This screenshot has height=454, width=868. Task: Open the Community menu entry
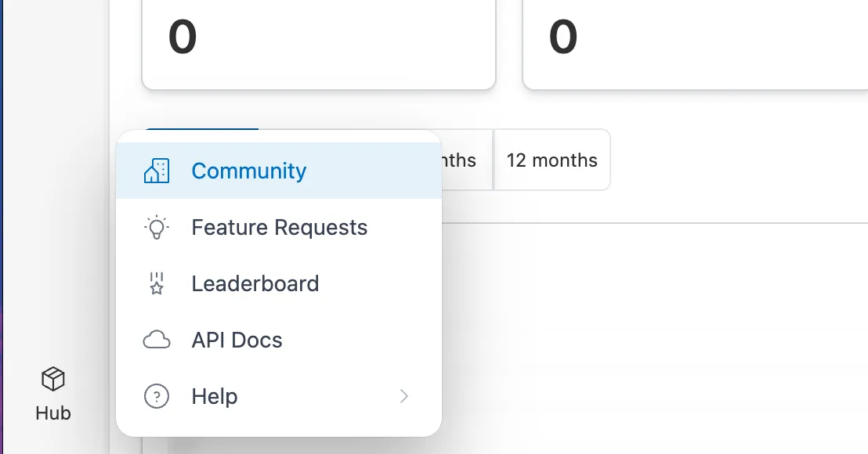[248, 171]
